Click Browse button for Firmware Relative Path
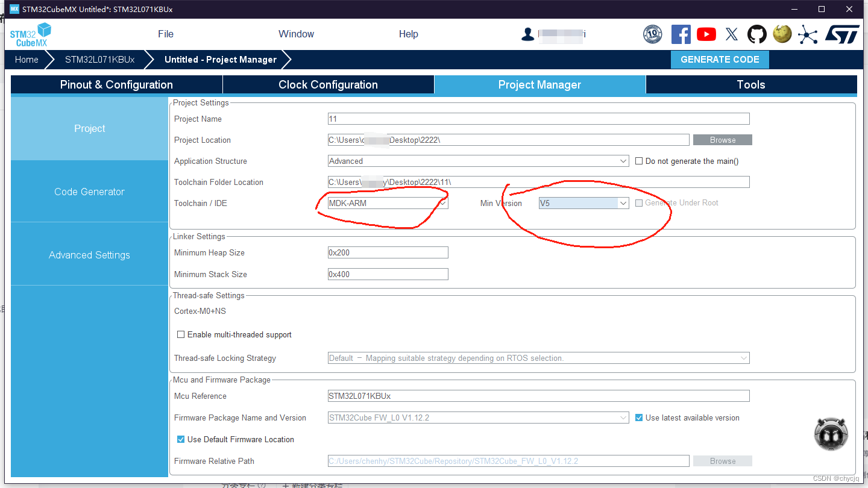Viewport: 868px width, 488px height. tap(722, 461)
